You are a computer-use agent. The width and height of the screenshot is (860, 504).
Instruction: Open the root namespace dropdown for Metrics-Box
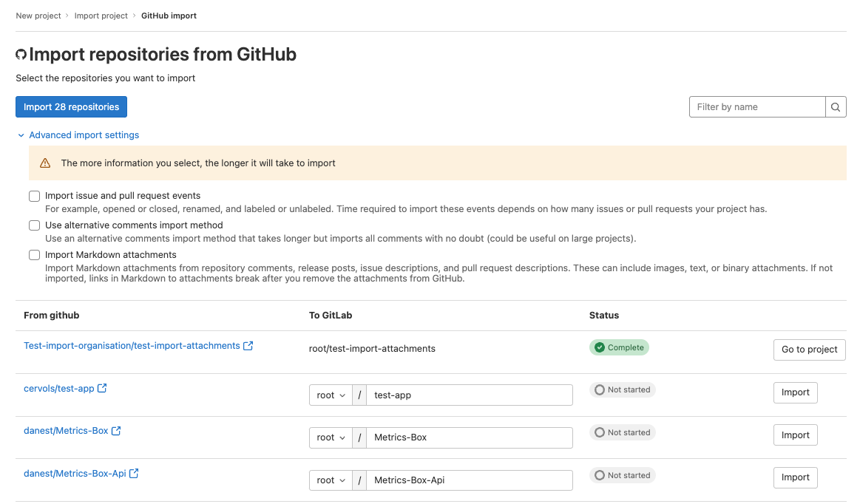tap(331, 437)
